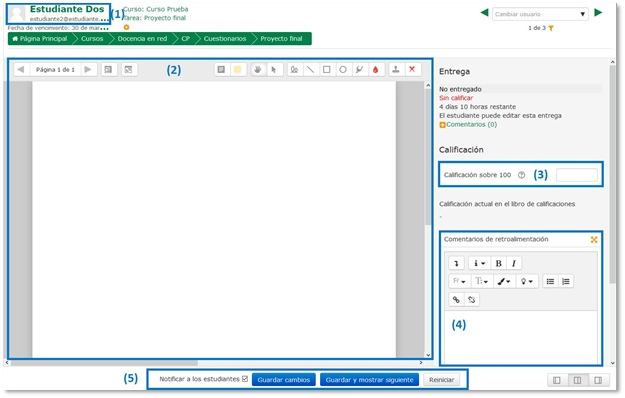Insert an ordered numbered list
The width and height of the screenshot is (625, 398).
[566, 281]
